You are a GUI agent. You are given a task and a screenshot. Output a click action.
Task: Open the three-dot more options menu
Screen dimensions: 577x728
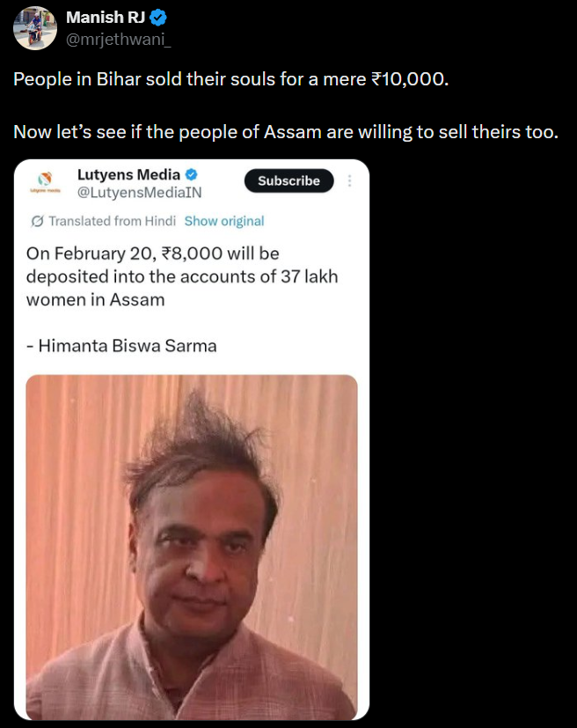click(350, 180)
